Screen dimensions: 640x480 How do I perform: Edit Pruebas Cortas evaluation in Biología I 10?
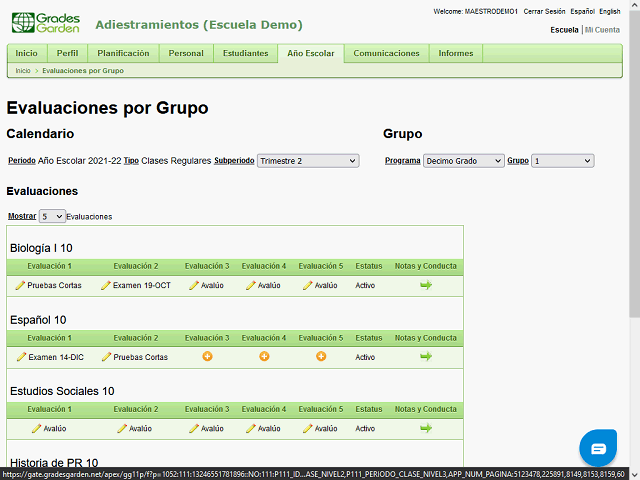click(48, 285)
